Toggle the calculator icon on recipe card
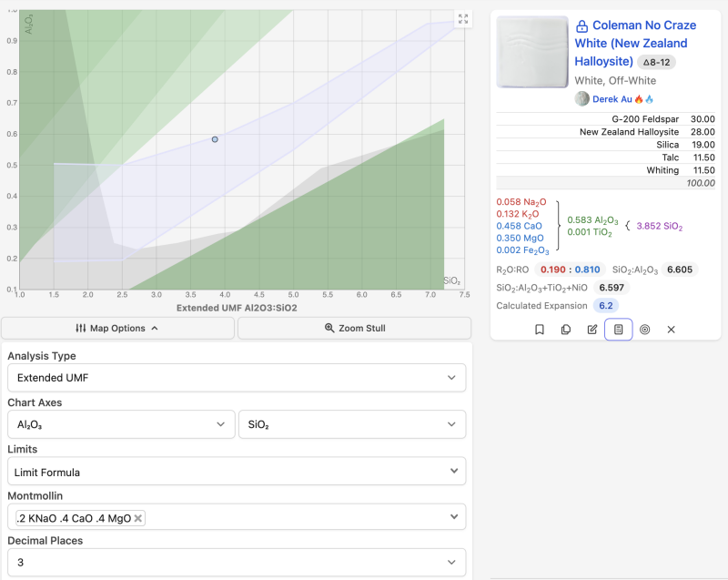This screenshot has height=580, width=728. click(x=619, y=330)
